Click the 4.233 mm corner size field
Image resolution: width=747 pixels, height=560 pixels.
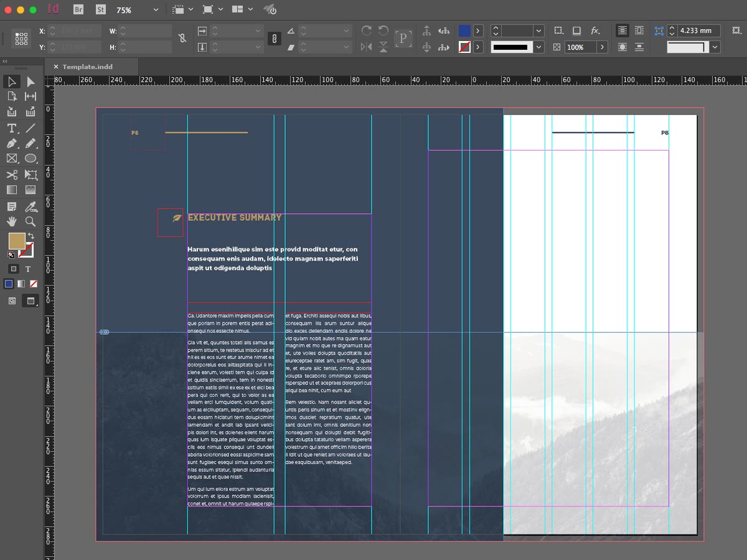pyautogui.click(x=698, y=30)
